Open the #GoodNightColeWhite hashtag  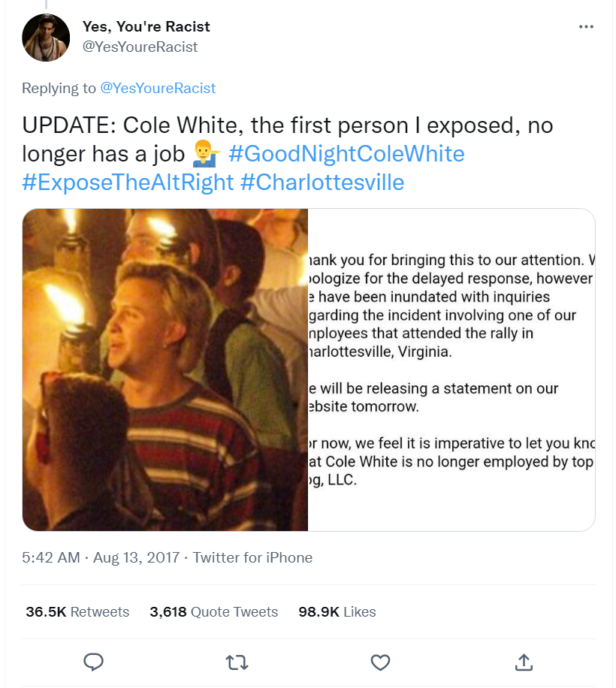[346, 154]
